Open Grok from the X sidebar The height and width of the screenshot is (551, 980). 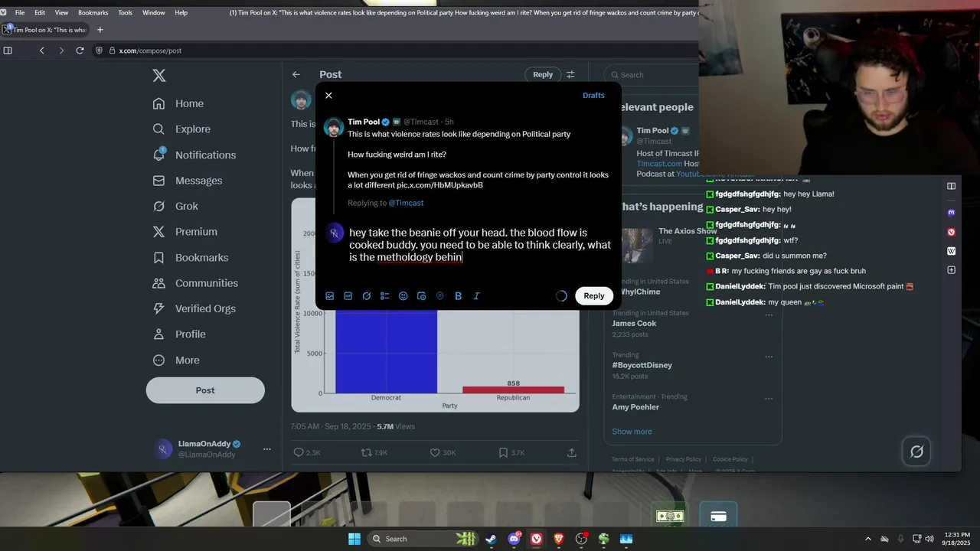point(176,206)
